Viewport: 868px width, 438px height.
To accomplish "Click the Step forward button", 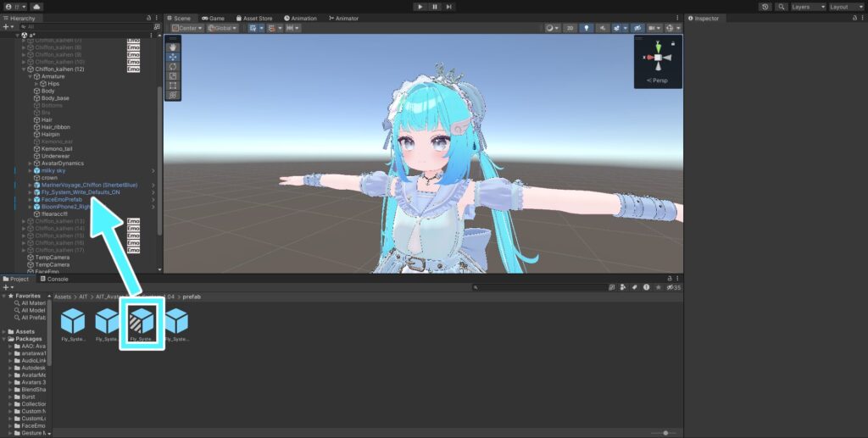I will point(450,7).
